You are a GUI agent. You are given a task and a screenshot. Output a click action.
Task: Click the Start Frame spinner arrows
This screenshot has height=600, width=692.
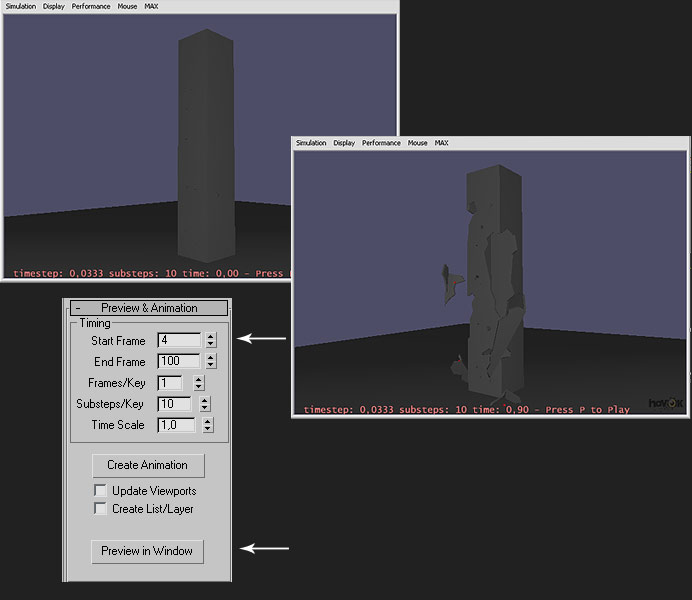click(x=210, y=340)
